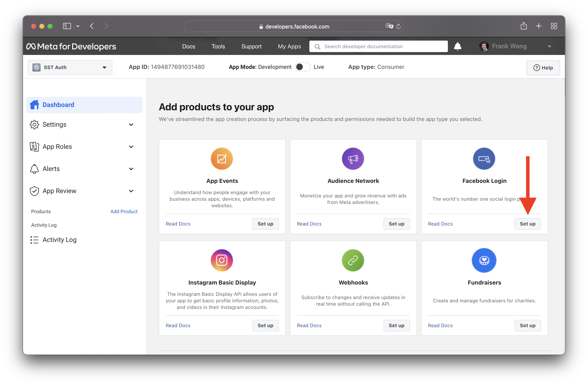Click the Add Product link
The width and height of the screenshot is (588, 385).
tap(124, 211)
